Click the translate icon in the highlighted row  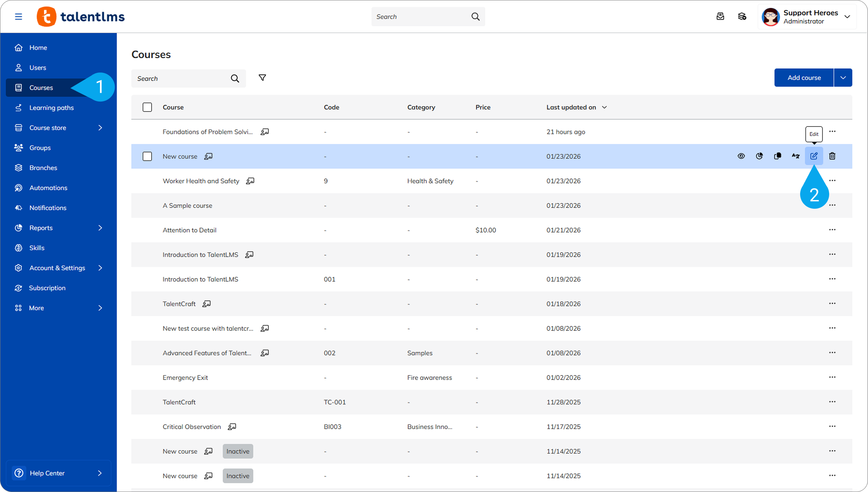click(x=796, y=156)
